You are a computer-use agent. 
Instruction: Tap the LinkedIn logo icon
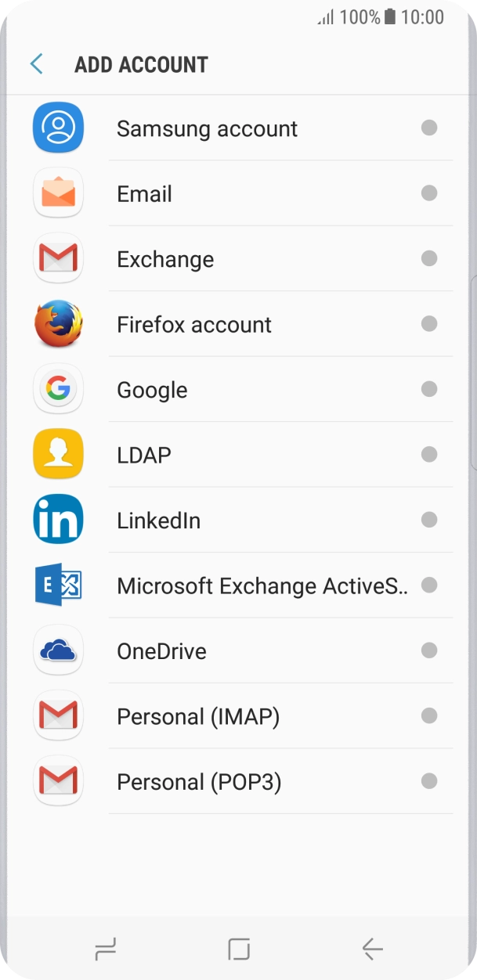[x=58, y=520]
